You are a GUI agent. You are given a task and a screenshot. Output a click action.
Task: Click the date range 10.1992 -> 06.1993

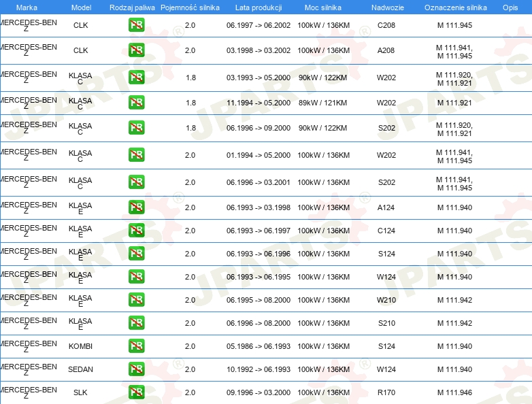click(259, 369)
